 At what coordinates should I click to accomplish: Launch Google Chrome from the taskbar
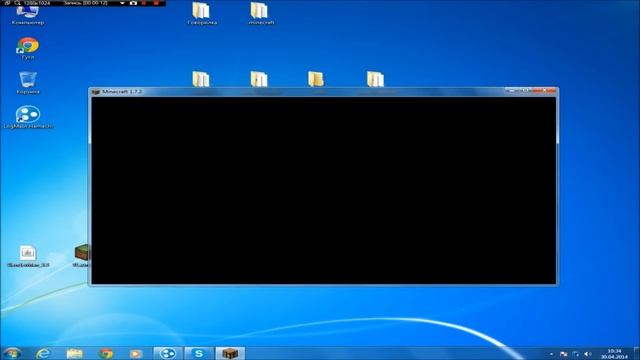(x=106, y=353)
